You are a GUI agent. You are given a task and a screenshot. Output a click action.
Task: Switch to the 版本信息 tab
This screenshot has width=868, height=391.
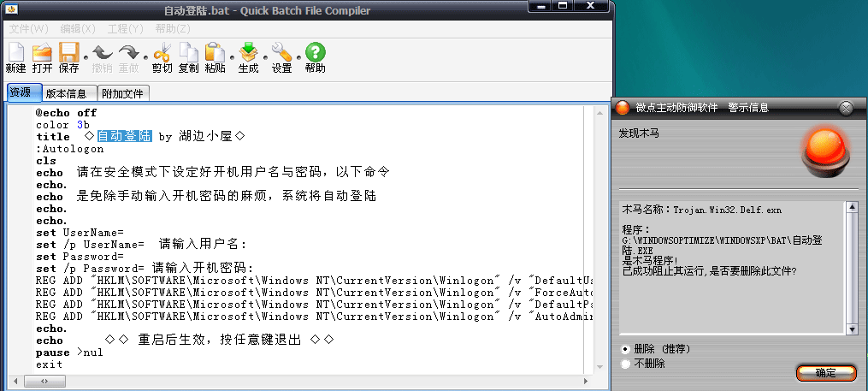pyautogui.click(x=70, y=93)
